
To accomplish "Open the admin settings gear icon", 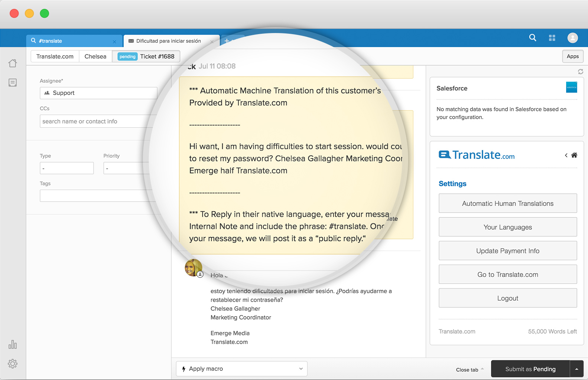I will click(13, 364).
